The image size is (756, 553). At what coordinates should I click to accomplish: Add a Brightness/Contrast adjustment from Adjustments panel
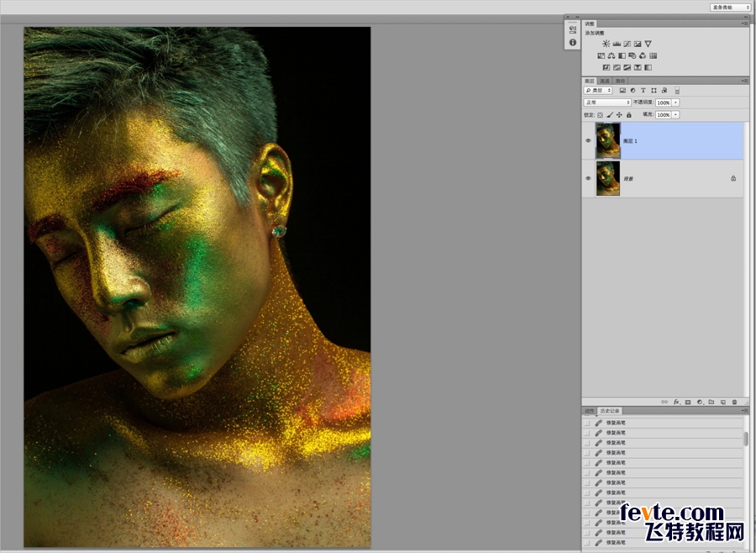[x=605, y=44]
